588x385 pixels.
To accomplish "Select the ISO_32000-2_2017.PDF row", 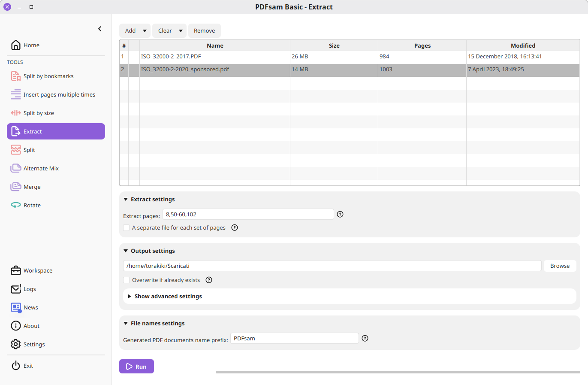I will tap(350, 57).
